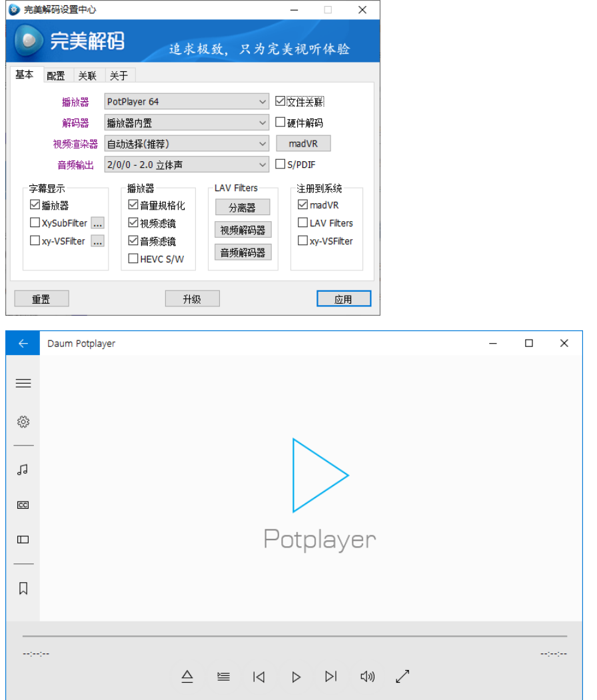This screenshot has height=700, width=597.
Task: Open the 解码器 dropdown
Action: pos(187,123)
